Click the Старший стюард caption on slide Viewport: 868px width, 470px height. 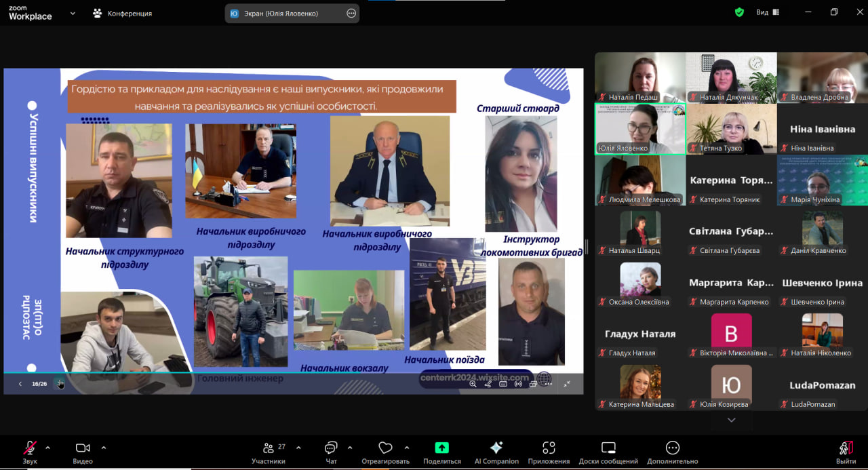pos(518,109)
